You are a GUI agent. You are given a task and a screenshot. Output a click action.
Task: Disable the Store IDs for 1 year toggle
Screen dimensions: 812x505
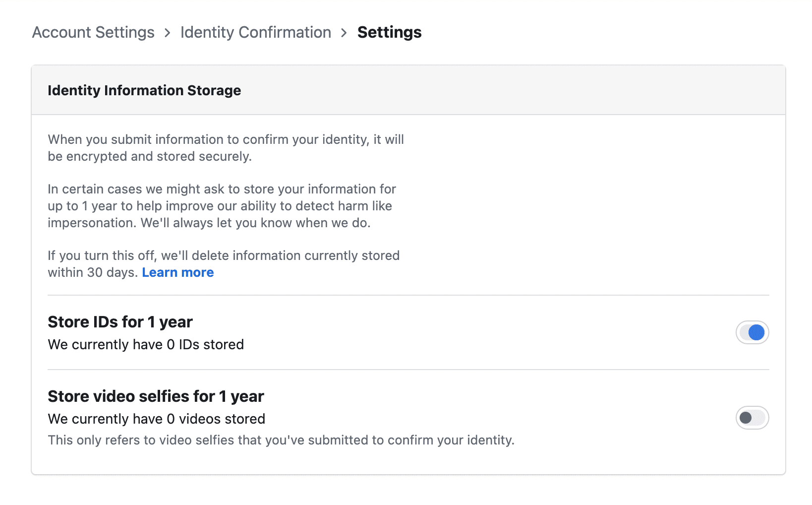[x=752, y=332]
